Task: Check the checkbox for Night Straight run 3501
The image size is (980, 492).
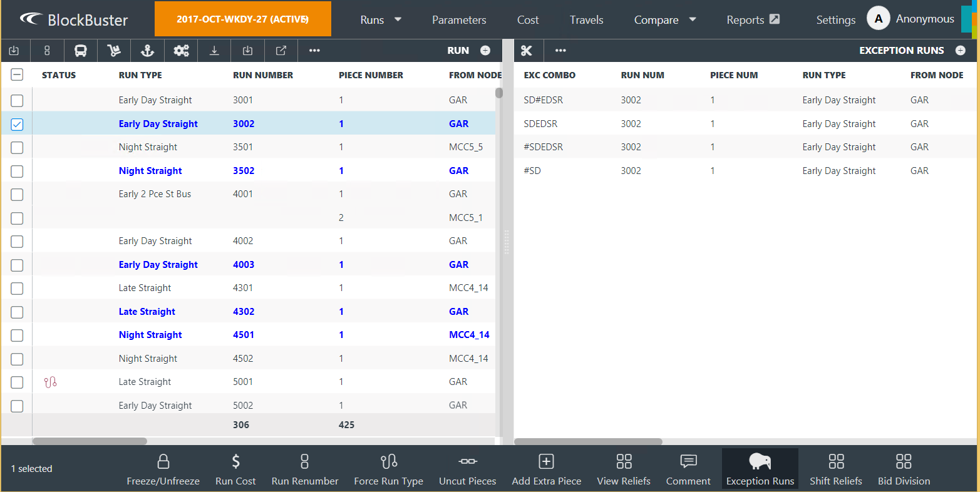Action: [x=17, y=148]
